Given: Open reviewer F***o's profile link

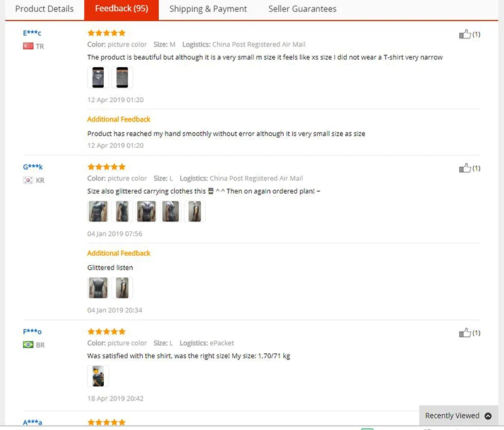Looking at the screenshot, I should (x=32, y=332).
